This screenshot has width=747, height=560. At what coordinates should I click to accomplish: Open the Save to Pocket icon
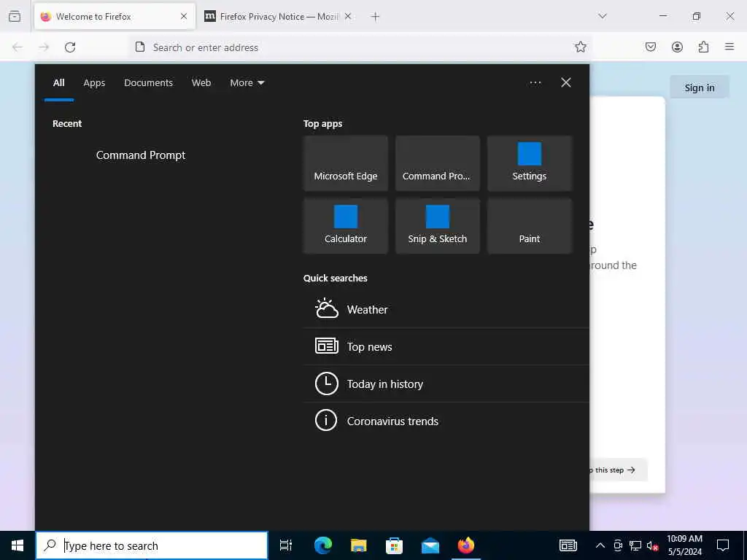click(651, 47)
